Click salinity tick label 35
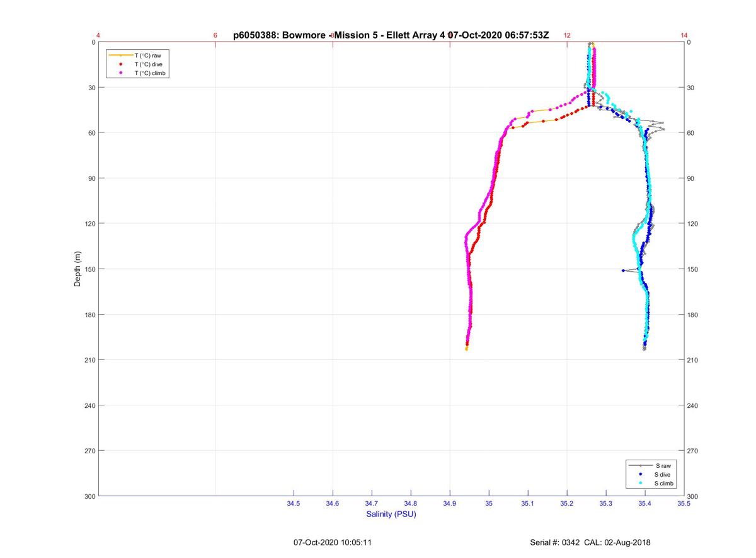756x558 pixels. [x=489, y=504]
